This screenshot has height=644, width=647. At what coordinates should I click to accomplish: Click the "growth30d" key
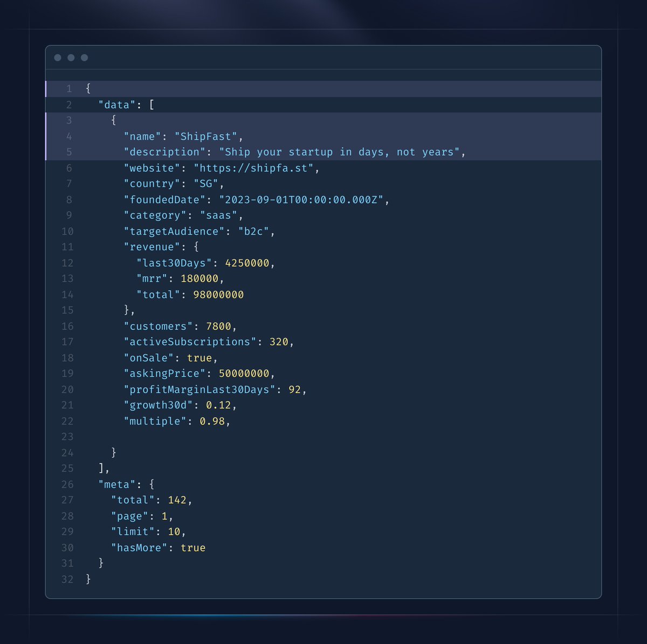coord(158,405)
